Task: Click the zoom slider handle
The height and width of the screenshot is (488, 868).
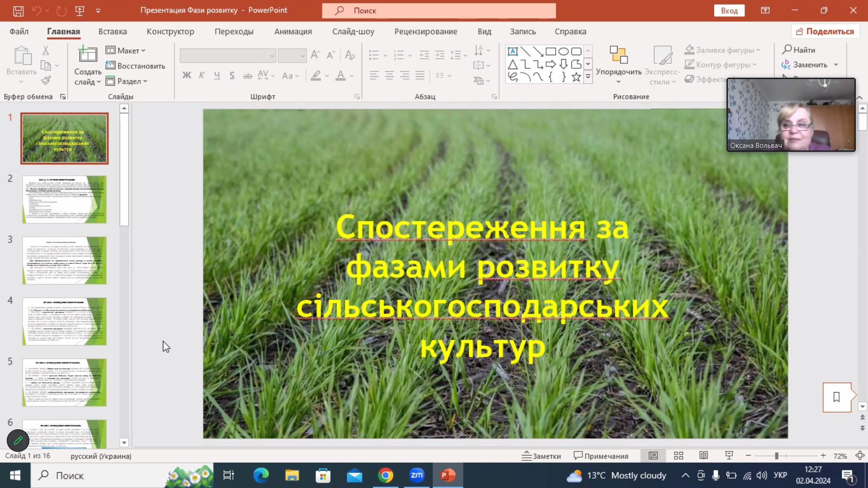Action: [776, 456]
